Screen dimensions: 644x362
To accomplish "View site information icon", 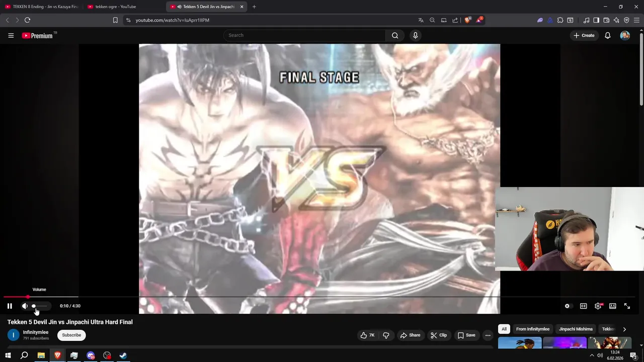I will [x=128, y=20].
